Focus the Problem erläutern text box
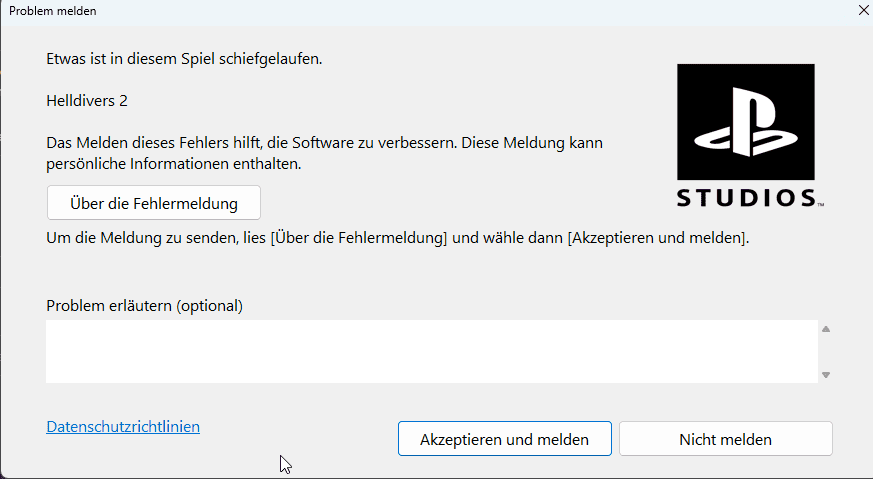 point(431,351)
